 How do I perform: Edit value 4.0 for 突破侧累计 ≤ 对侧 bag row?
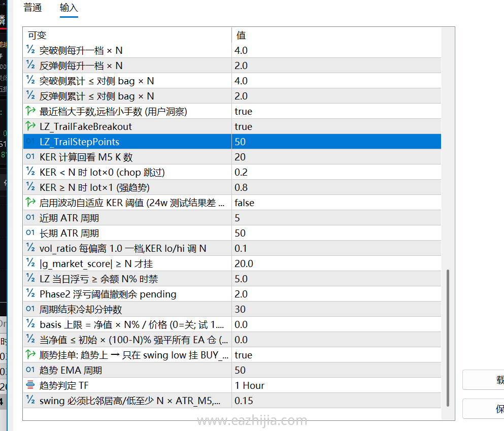336,81
